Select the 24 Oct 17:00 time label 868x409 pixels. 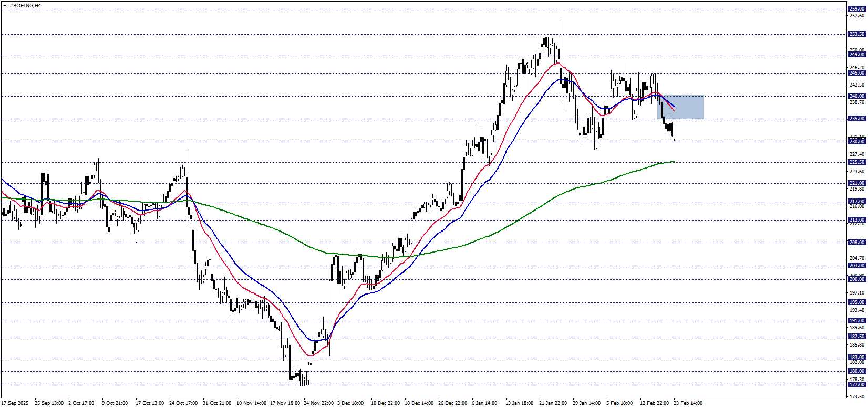tap(183, 403)
